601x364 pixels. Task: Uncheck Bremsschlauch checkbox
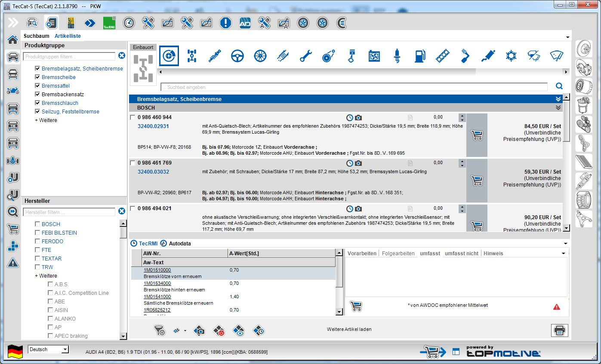tap(37, 103)
